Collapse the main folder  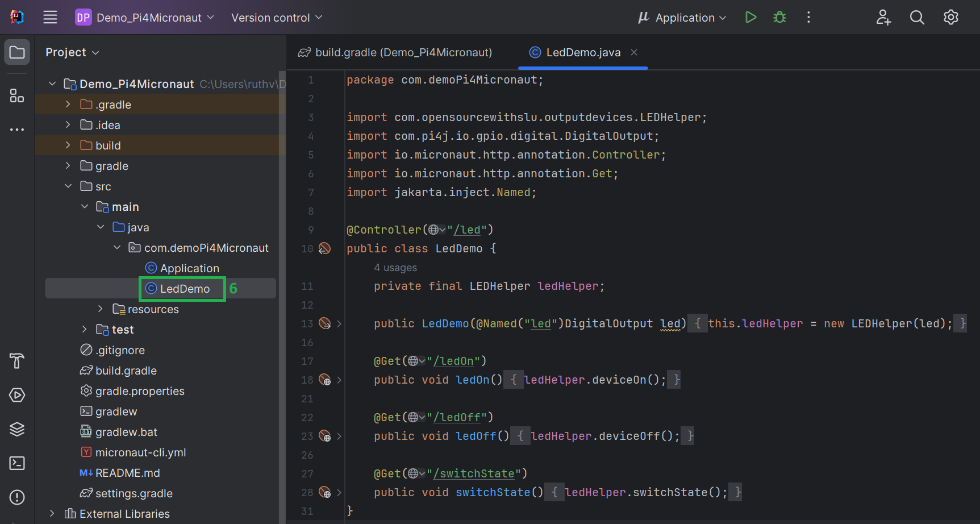pos(85,207)
